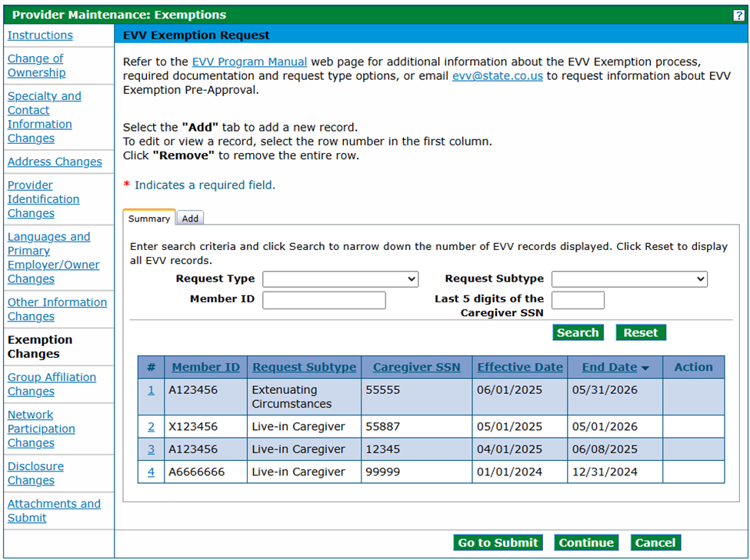Open Other Information Changes
750x560 pixels.
[57, 309]
